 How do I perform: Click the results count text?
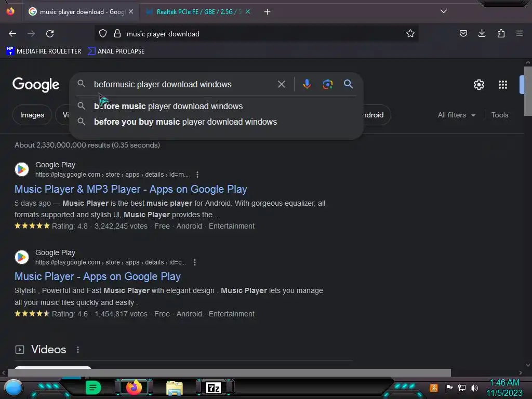(87, 145)
